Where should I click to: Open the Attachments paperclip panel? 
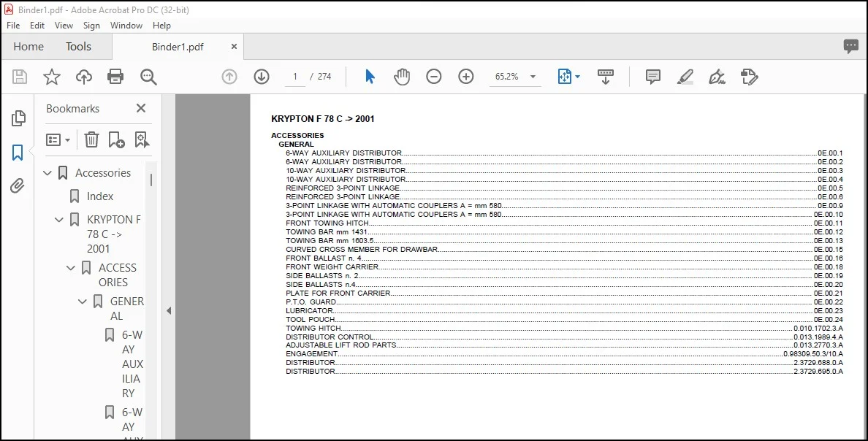(x=18, y=186)
